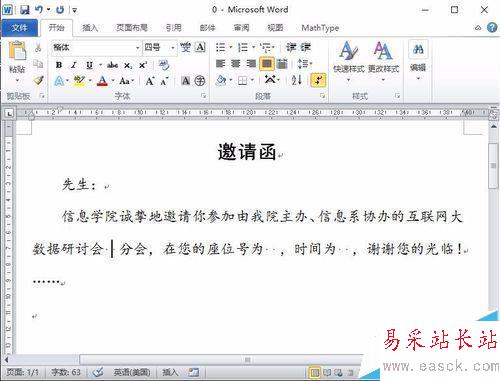The height and width of the screenshot is (381, 500).
Task: Expand the Paste options arrow
Action: pyautogui.click(x=17, y=80)
